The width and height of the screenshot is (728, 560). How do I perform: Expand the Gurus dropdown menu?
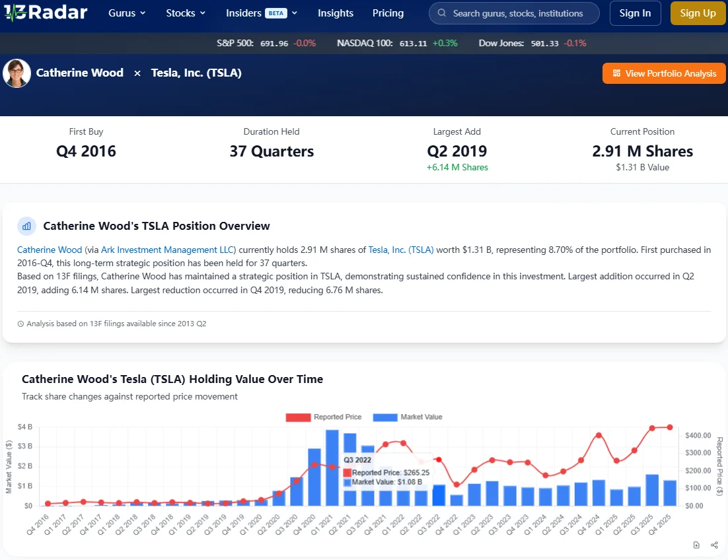[127, 13]
